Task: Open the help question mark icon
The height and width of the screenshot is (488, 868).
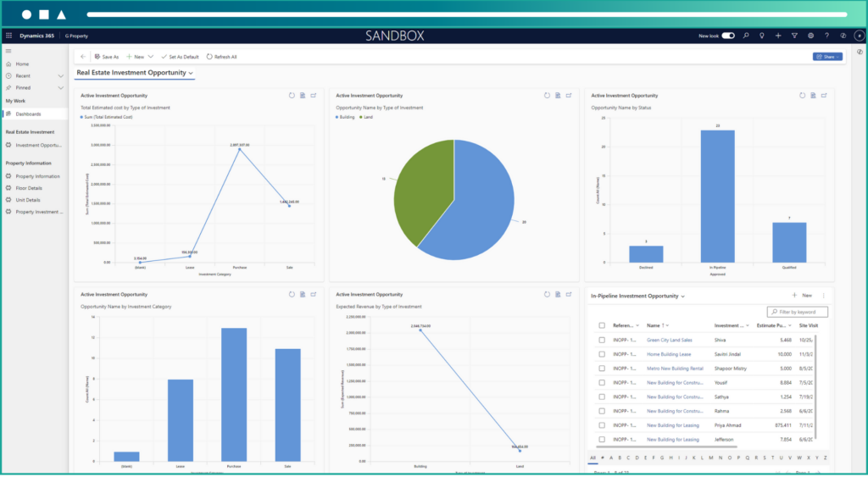Action: (827, 36)
